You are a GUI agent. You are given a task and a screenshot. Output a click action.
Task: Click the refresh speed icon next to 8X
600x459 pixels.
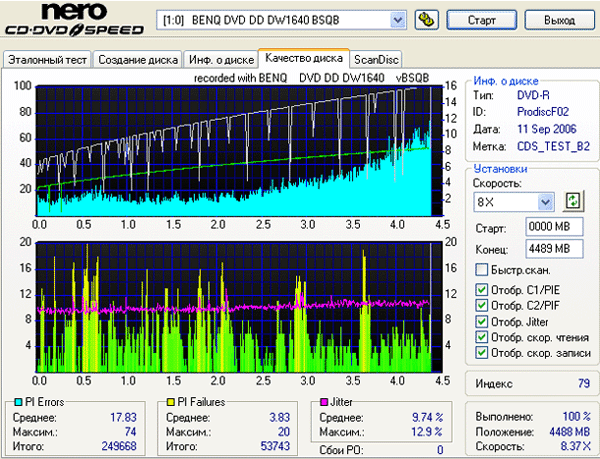coord(573,202)
